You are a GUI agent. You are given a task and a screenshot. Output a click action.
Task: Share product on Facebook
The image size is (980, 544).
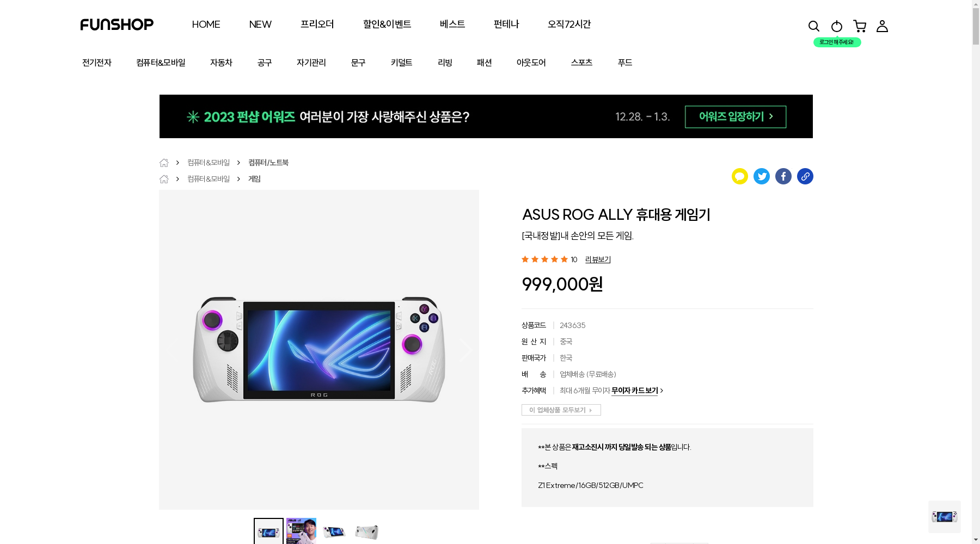[783, 176]
